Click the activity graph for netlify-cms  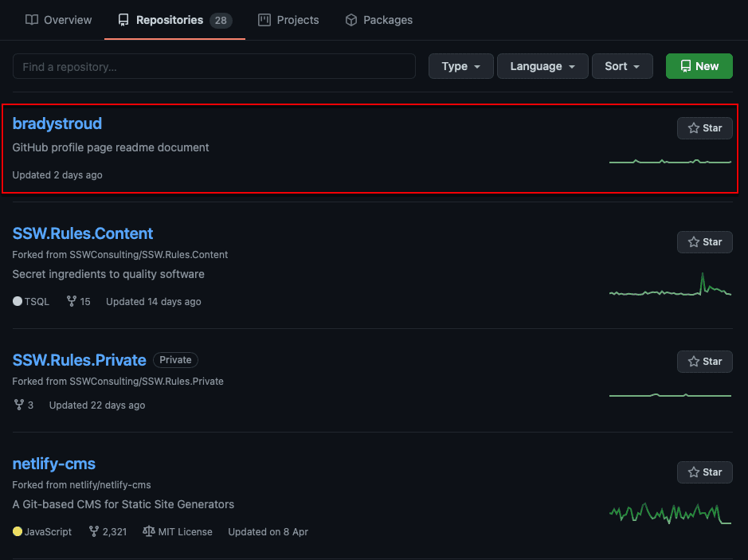[x=670, y=512]
